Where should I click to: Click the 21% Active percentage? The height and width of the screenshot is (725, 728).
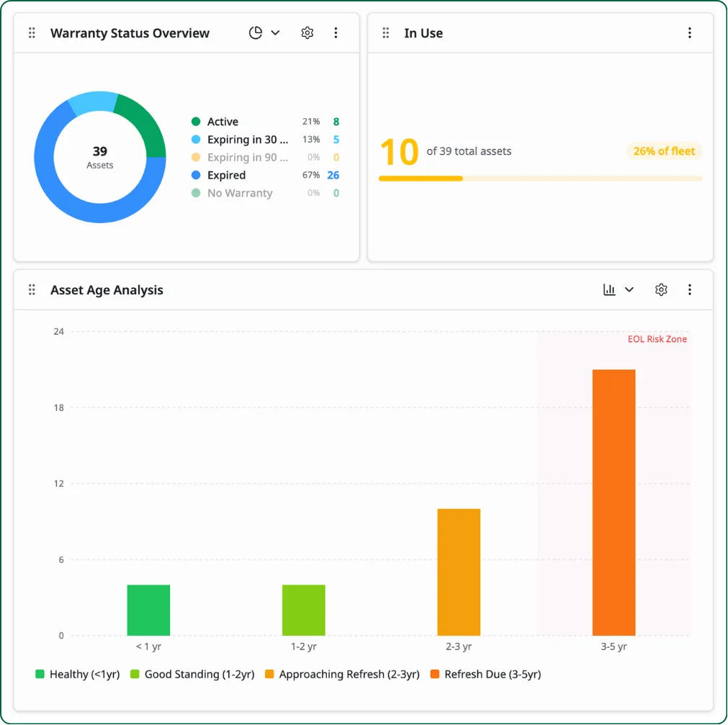[x=311, y=122]
